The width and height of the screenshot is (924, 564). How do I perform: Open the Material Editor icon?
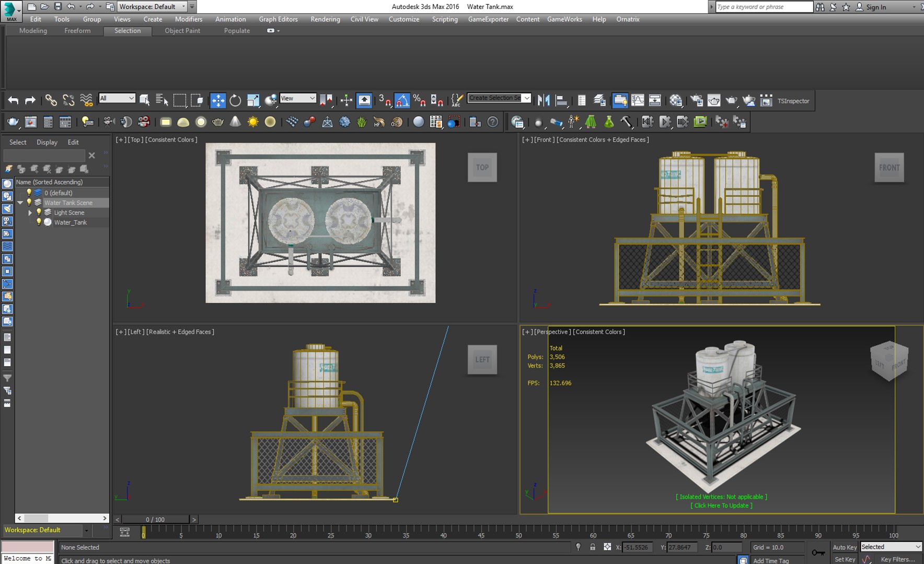pos(676,100)
